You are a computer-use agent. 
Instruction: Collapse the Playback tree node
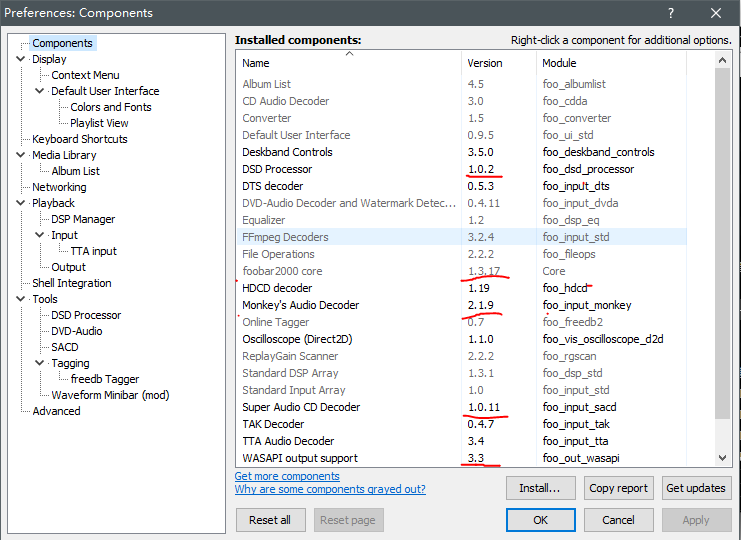pyautogui.click(x=21, y=203)
